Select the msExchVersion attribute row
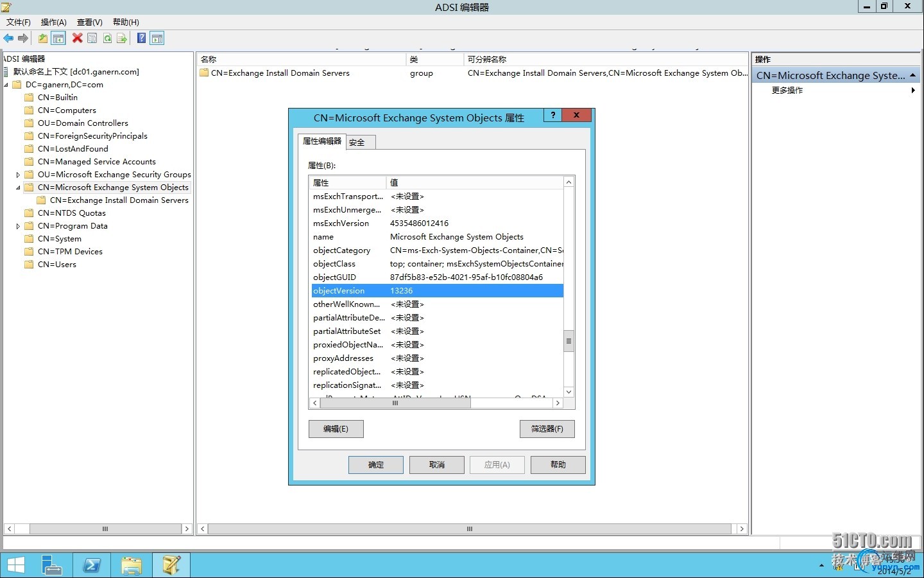 coord(437,223)
